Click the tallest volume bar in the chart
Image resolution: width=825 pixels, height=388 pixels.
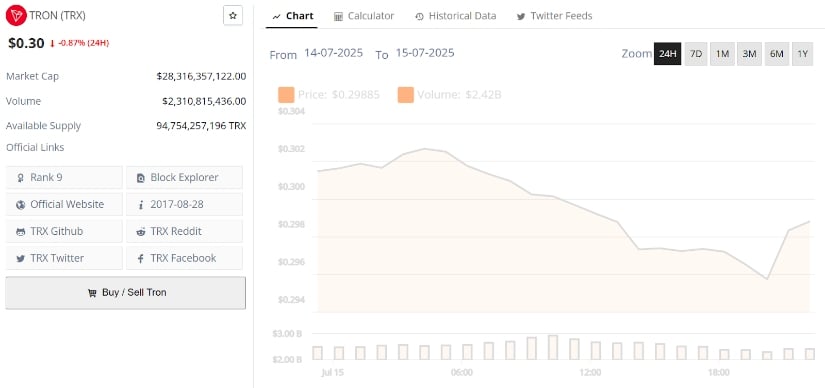[x=552, y=347]
